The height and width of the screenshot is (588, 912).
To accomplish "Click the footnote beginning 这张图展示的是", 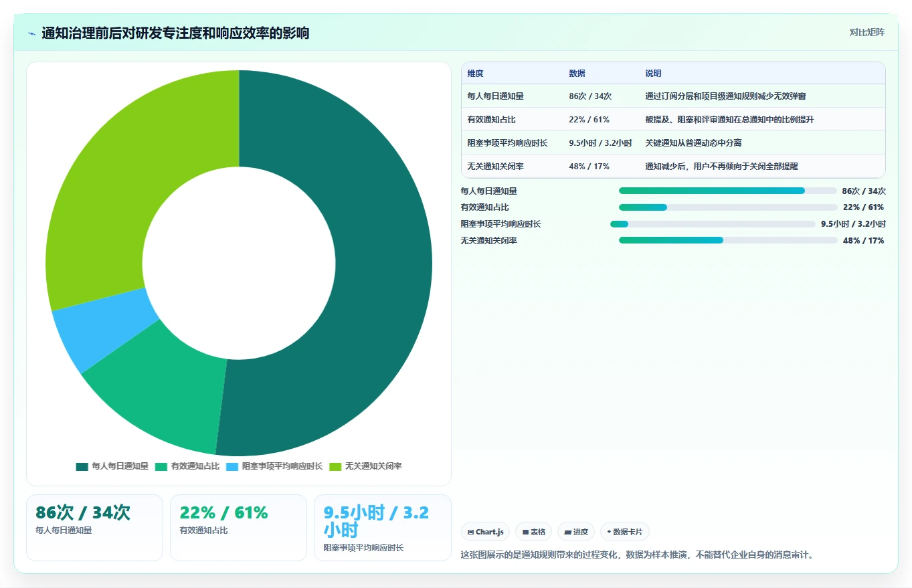I will (637, 555).
